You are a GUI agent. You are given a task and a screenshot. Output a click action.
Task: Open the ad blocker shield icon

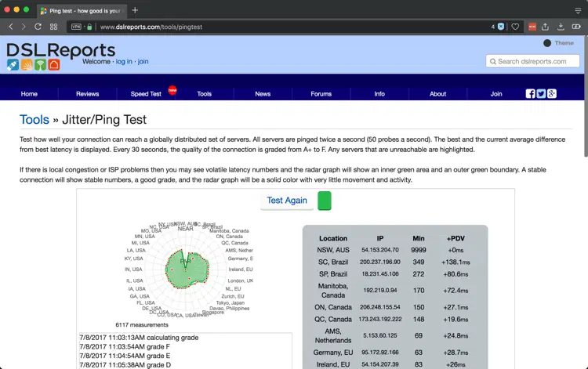point(501,27)
